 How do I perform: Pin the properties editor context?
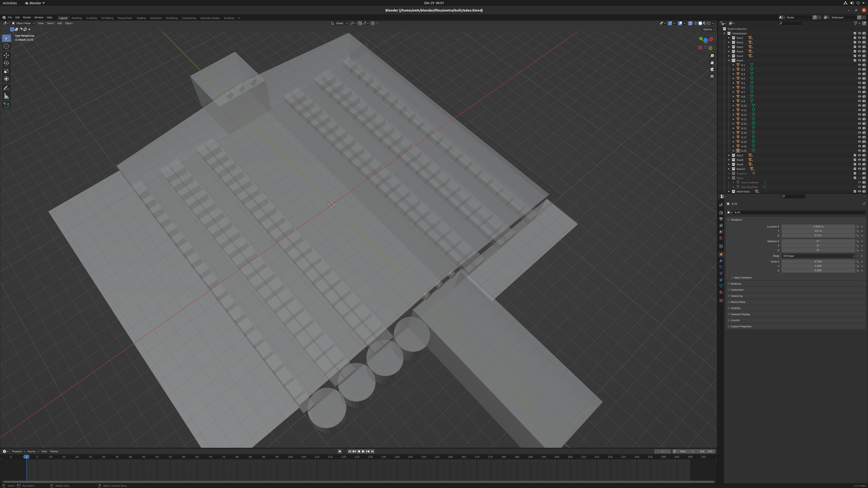(864, 204)
